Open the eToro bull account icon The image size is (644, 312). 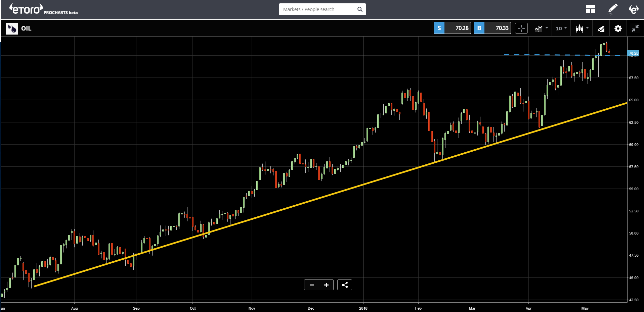[634, 9]
